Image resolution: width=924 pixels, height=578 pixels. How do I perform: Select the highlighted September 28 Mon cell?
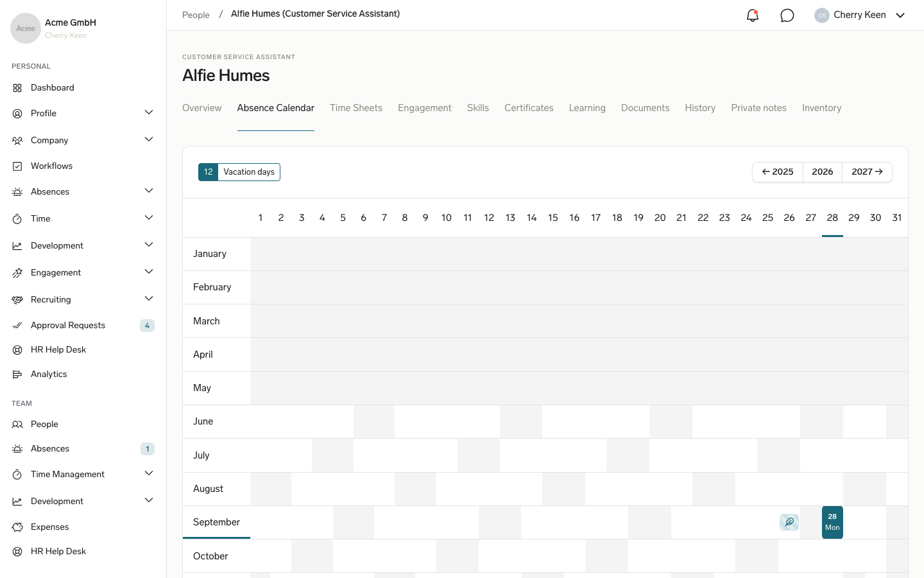(x=832, y=522)
